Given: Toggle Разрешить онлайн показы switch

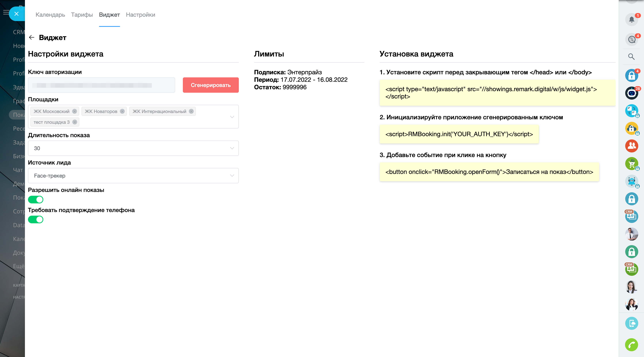Looking at the screenshot, I should pos(36,200).
